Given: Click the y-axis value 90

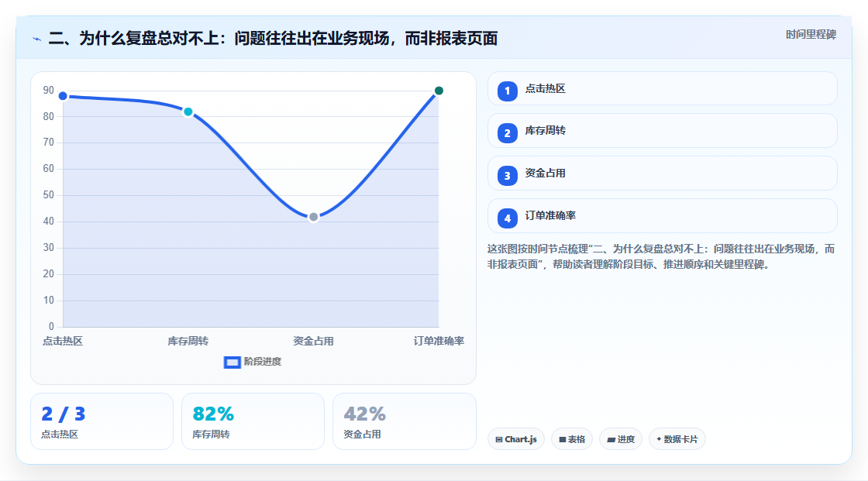Looking at the screenshot, I should click(49, 90).
